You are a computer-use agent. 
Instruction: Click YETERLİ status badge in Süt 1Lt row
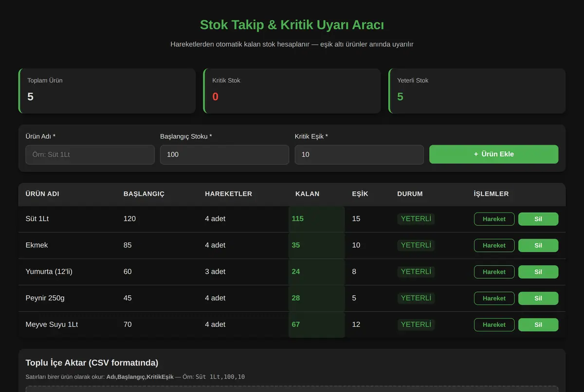tap(416, 219)
